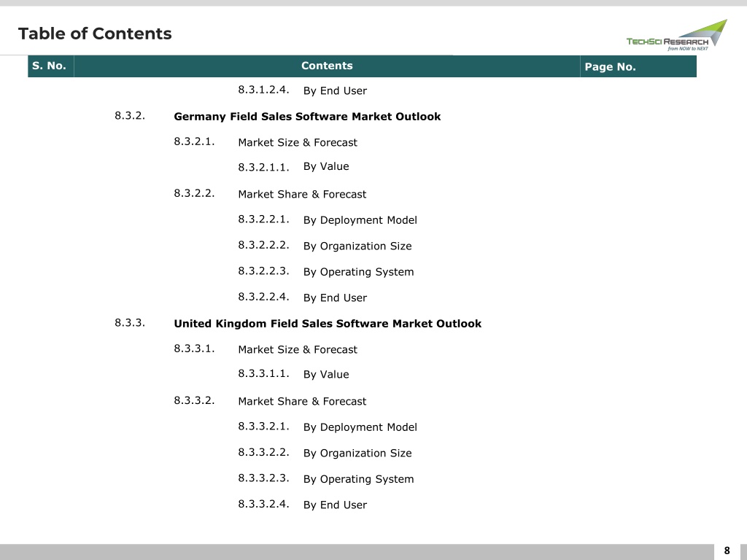Click section number "8.3.1.2.4."
This screenshot has width=747, height=560.
tap(263, 90)
